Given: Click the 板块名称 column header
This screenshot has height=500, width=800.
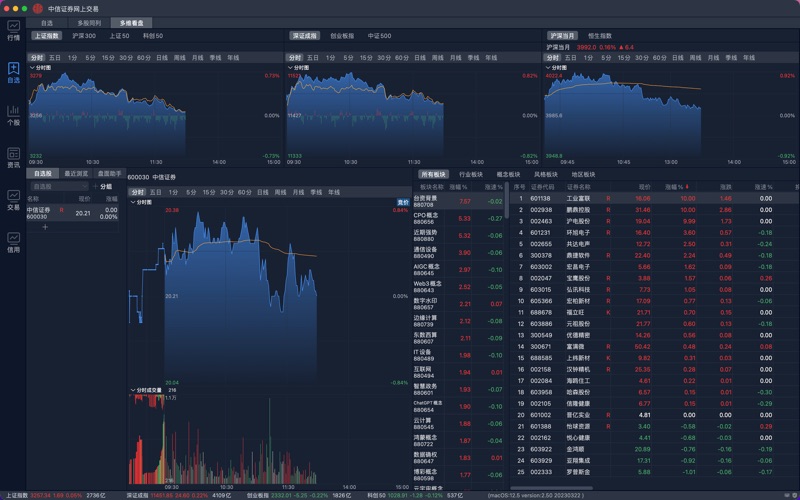Looking at the screenshot, I should [432, 187].
